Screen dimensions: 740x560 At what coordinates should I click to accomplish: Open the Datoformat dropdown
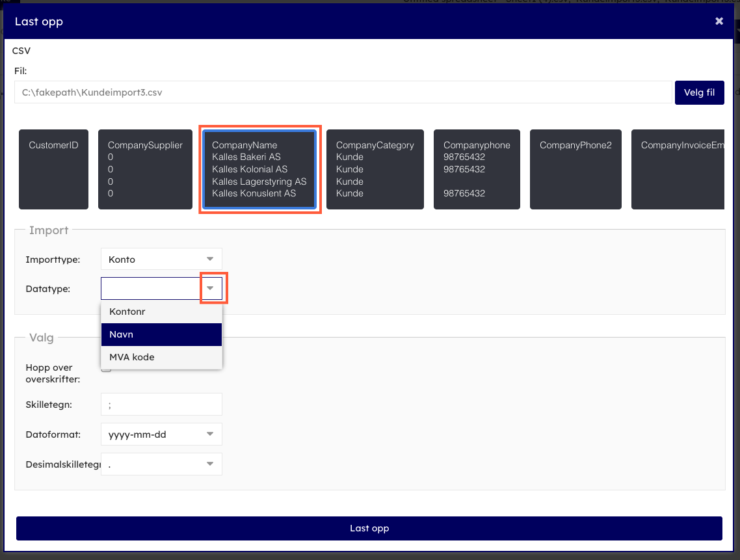tap(161, 434)
